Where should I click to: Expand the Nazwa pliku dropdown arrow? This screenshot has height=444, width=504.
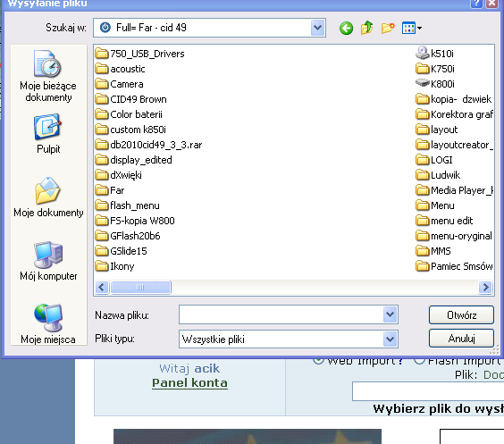point(391,314)
